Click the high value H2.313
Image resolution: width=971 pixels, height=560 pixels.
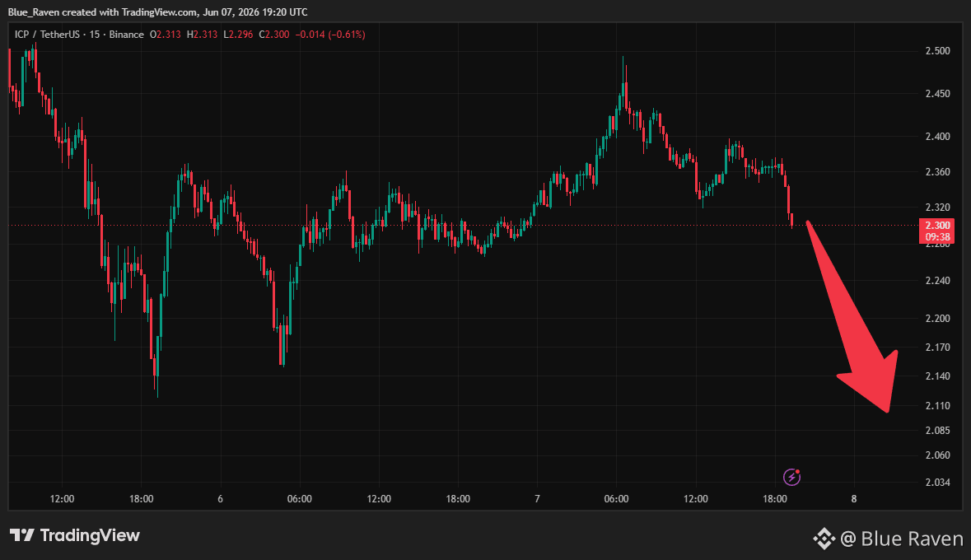(202, 35)
